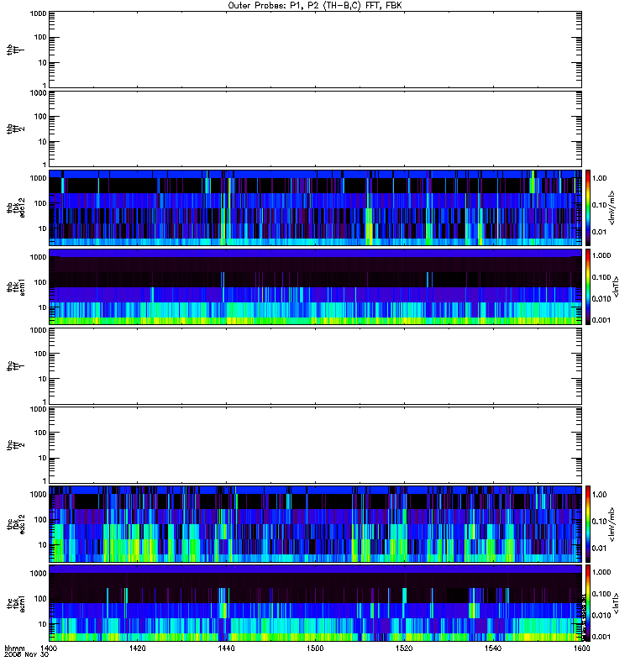Click the plot title 'Outer Probes: P1, P2 (TH-B,C) FFT, FBK'
This screenshot has width=630, height=672.
click(315, 6)
